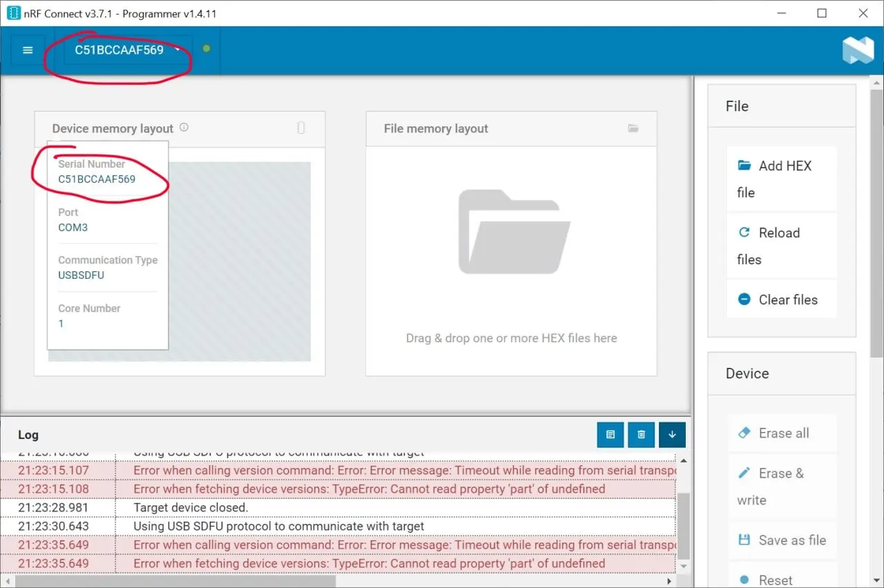Screen dimensions: 884x588
Task: Select the fetching device versions error at 21:23:15.108
Action: tap(369, 489)
